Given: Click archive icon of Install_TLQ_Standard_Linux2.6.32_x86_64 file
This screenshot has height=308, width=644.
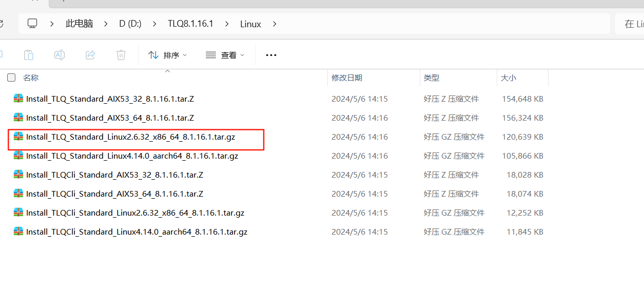Looking at the screenshot, I should tap(18, 137).
